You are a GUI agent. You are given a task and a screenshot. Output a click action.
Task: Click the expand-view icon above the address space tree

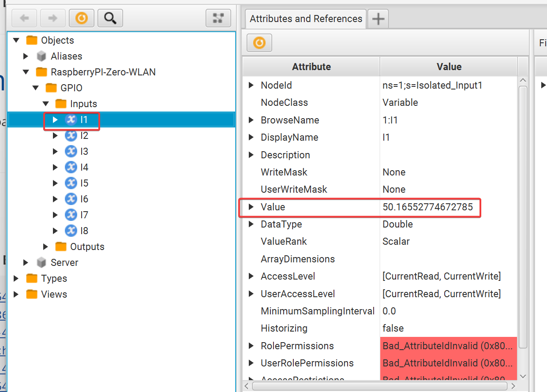pos(218,18)
